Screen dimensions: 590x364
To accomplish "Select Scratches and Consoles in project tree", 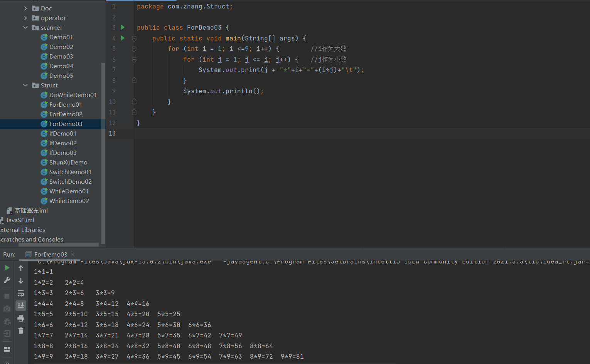I will pos(32,239).
